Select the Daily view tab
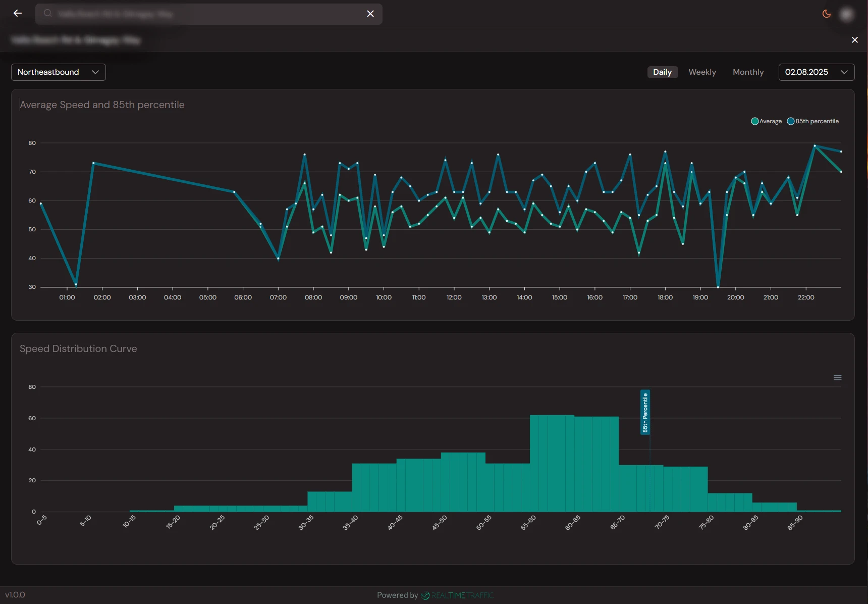This screenshot has height=604, width=868. coord(662,72)
